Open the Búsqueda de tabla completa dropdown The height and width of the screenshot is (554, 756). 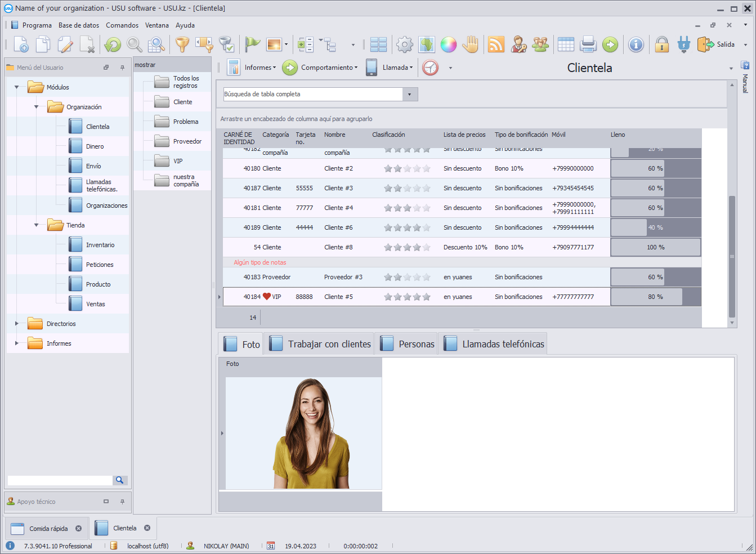click(409, 95)
